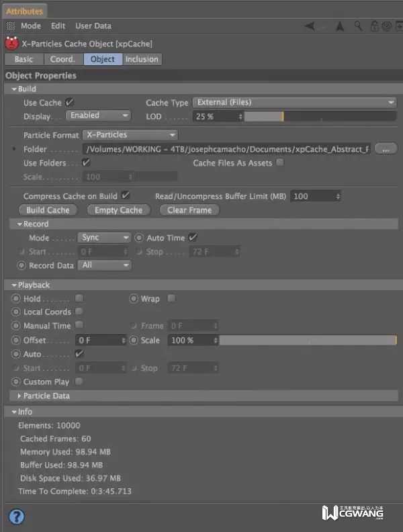Click keyframe dot beside Offset
Viewport: 403px width, 532px height.
15,340
